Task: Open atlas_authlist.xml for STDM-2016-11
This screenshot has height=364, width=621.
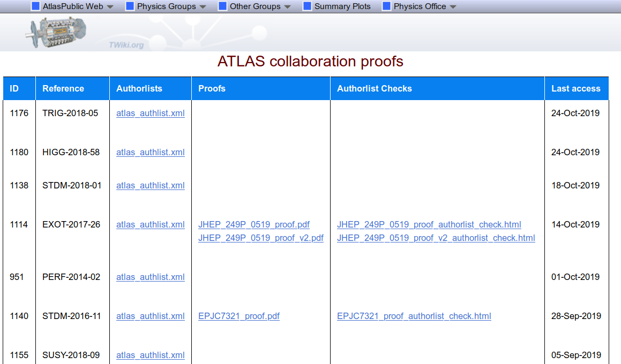Action: tap(151, 316)
